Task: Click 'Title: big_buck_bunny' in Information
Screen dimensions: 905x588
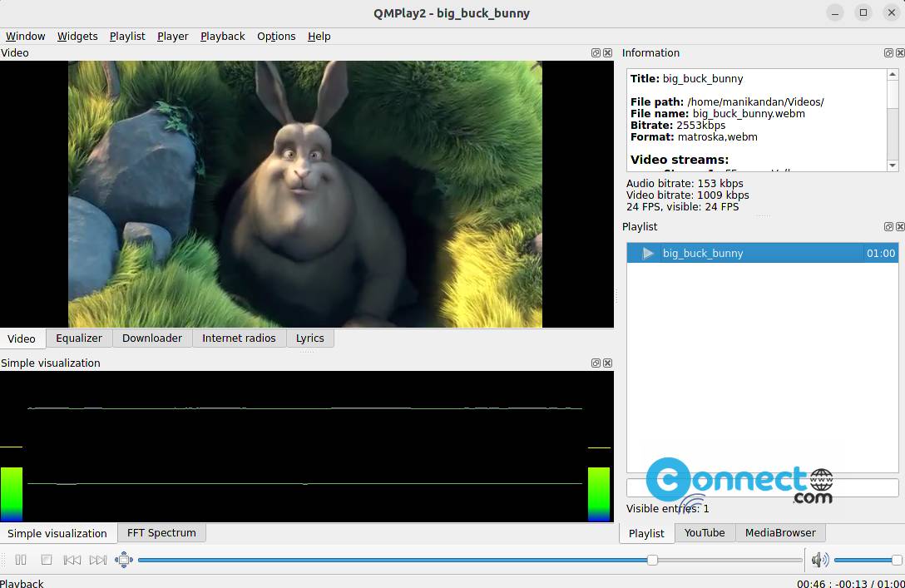Action: coord(686,78)
